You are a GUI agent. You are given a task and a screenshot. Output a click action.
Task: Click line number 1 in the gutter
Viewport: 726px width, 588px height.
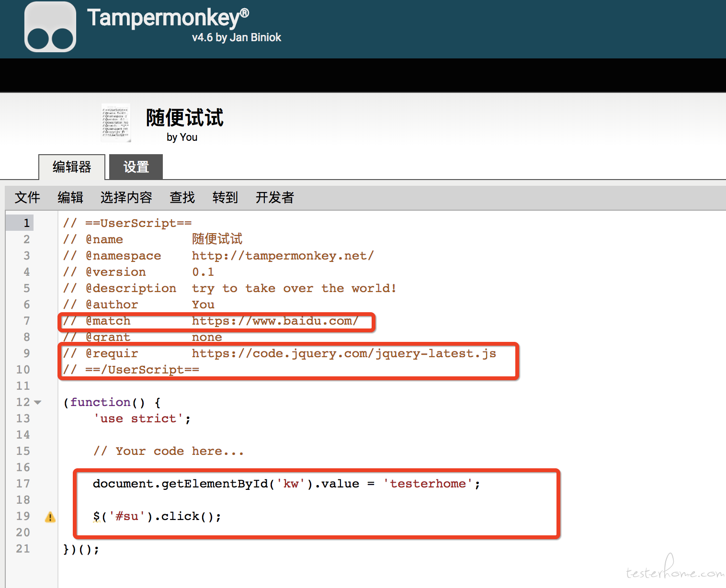pyautogui.click(x=27, y=223)
